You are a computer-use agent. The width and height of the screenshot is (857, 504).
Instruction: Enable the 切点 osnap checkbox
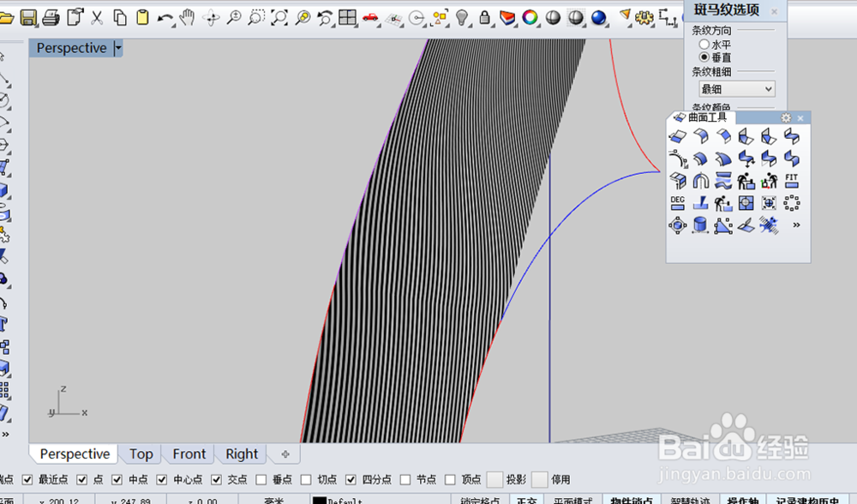[x=306, y=479]
